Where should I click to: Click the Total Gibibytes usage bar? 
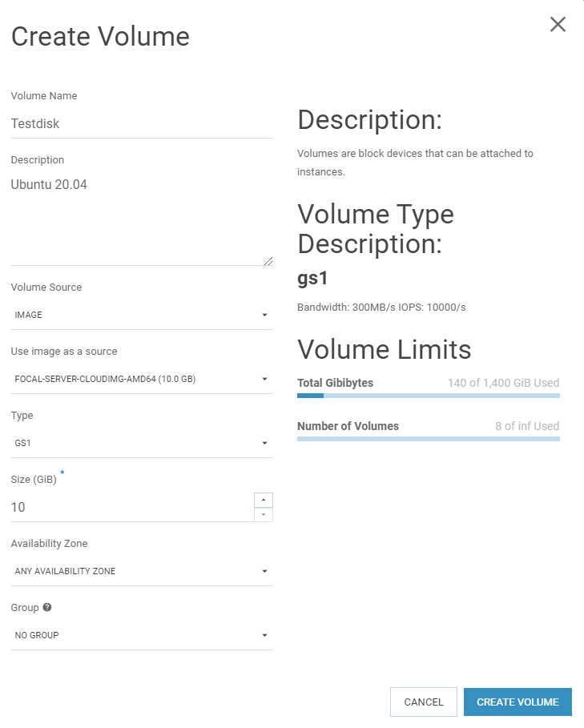[x=428, y=396]
